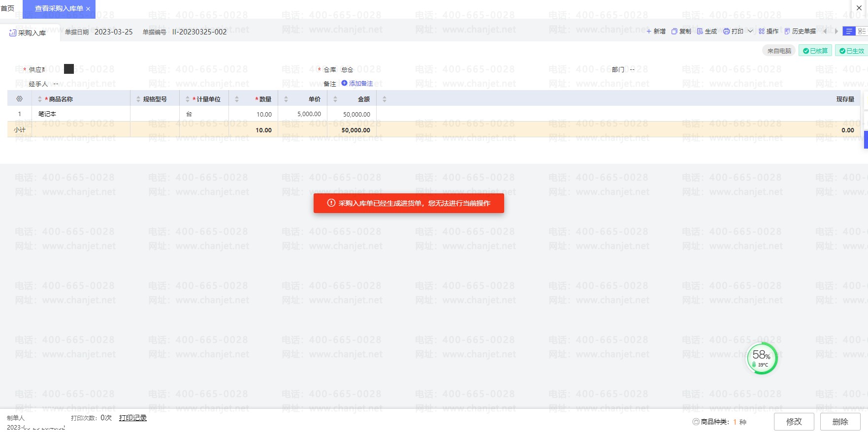Click the 修改 button

pyautogui.click(x=794, y=422)
